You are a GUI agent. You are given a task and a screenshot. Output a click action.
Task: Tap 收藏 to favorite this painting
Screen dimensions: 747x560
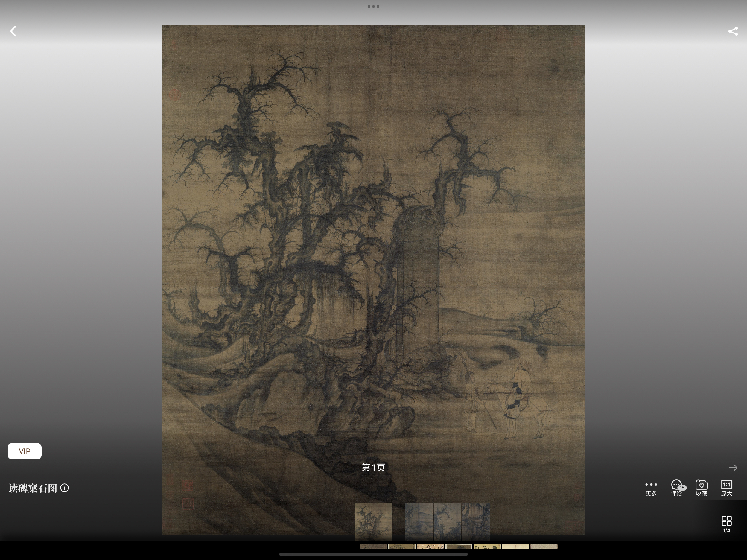click(701, 488)
